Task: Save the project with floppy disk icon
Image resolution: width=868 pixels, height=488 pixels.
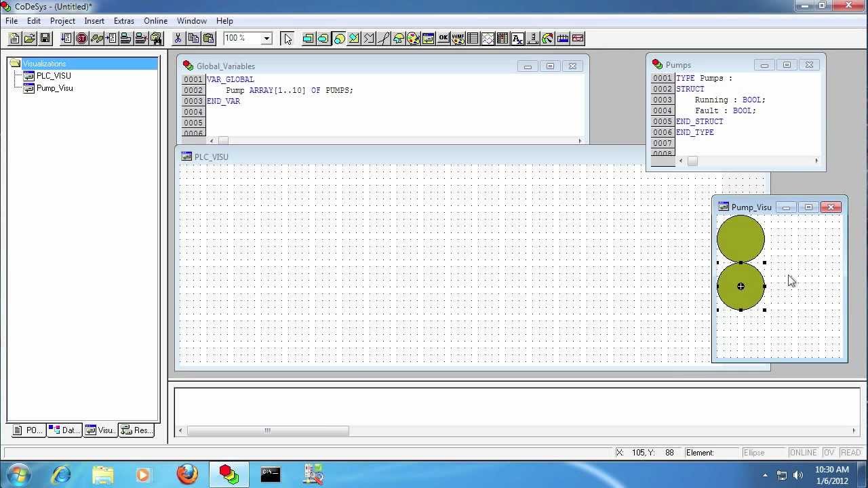Action: (45, 39)
